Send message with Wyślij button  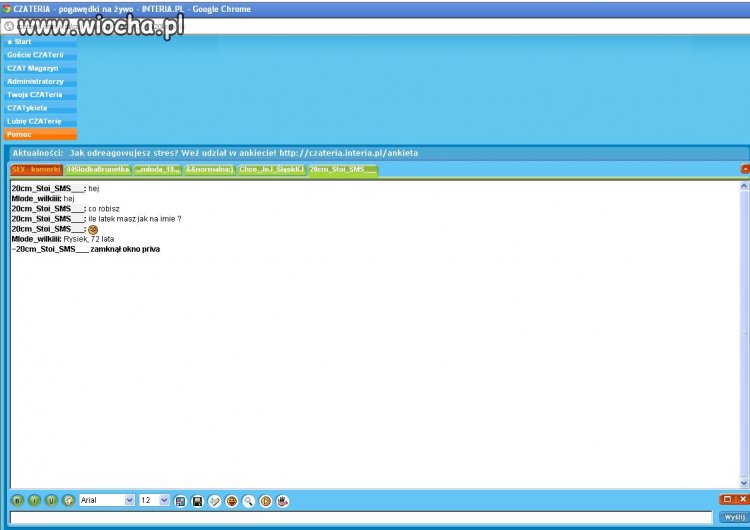pos(734,517)
